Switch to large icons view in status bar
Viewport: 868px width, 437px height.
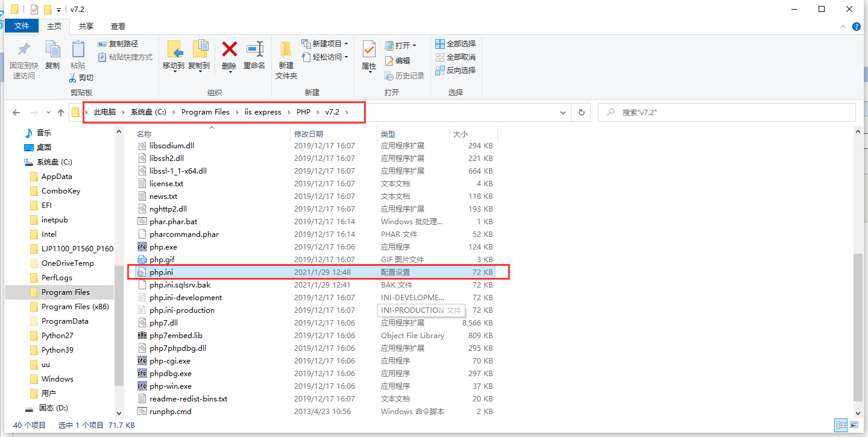tap(855, 426)
